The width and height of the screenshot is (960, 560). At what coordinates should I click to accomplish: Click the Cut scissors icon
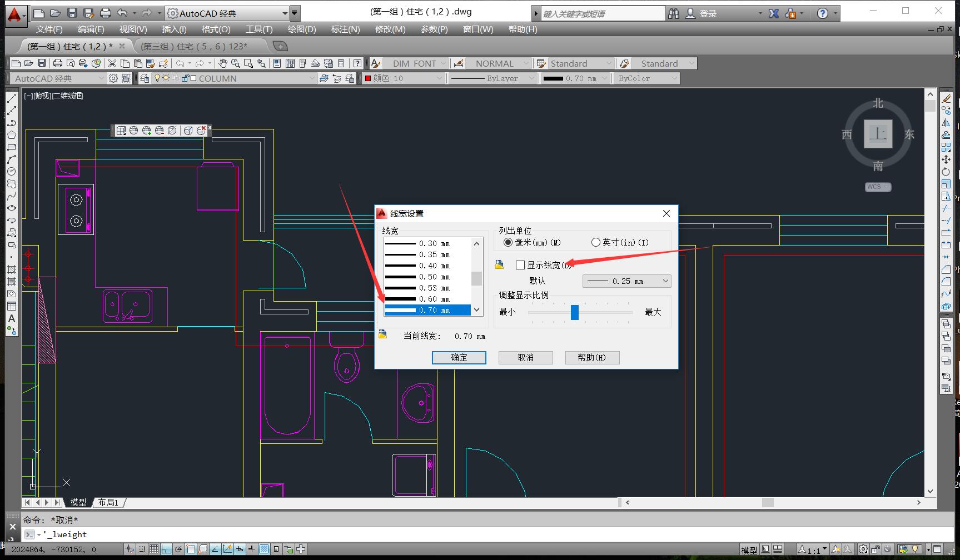tap(112, 63)
